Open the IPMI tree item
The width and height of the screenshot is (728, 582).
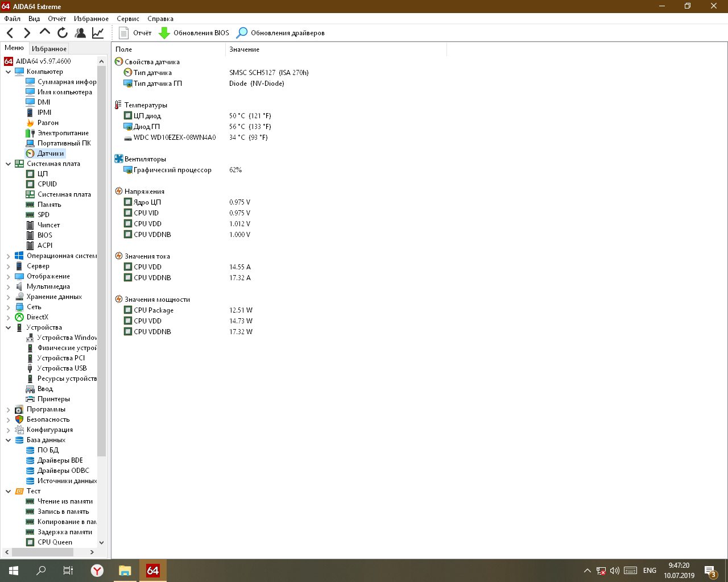(x=38, y=113)
